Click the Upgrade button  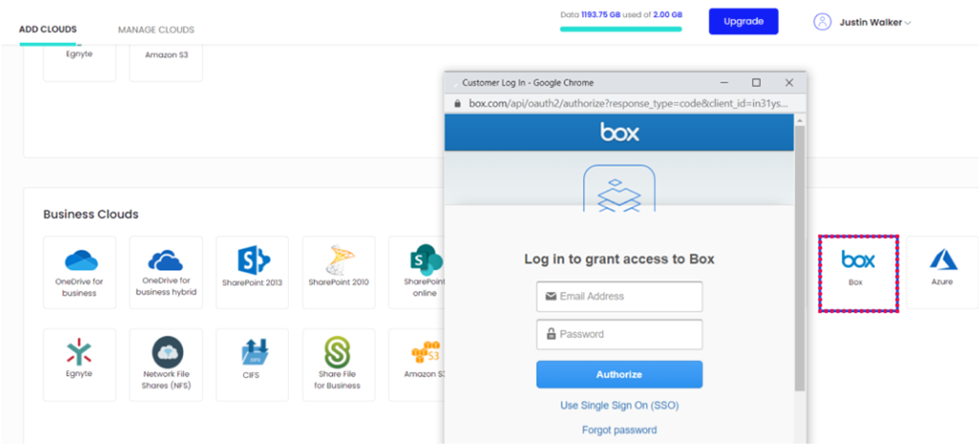(x=744, y=21)
